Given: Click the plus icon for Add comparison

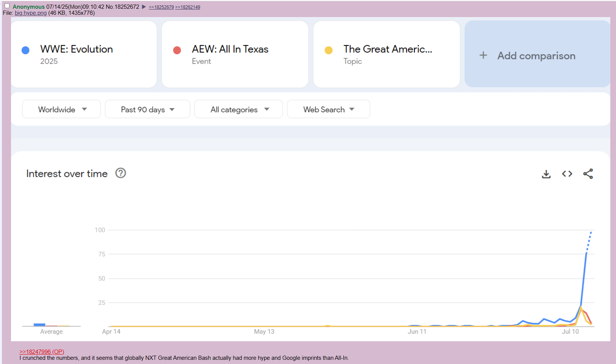Looking at the screenshot, I should (x=483, y=55).
